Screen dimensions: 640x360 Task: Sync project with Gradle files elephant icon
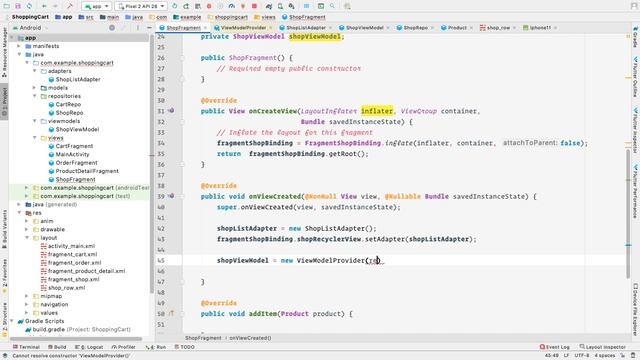point(269,6)
